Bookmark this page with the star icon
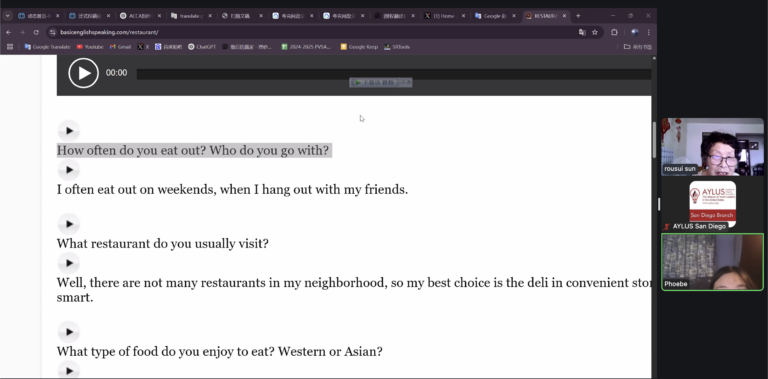The image size is (768, 379). pos(595,32)
